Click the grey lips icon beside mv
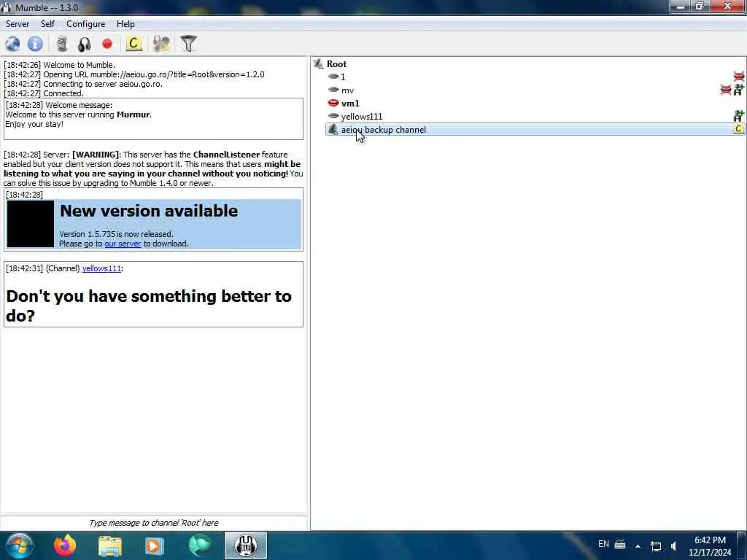 click(333, 90)
